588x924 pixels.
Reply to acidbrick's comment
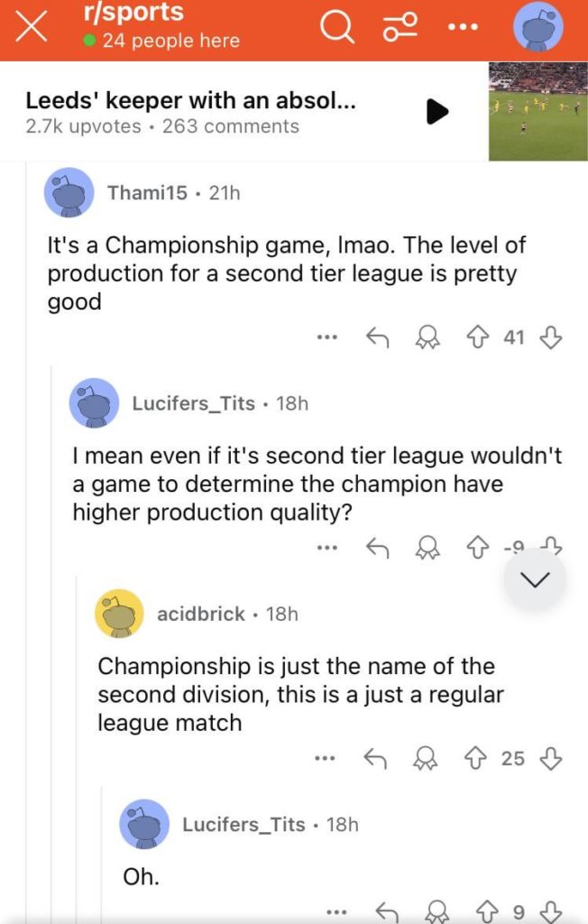pyautogui.click(x=377, y=759)
